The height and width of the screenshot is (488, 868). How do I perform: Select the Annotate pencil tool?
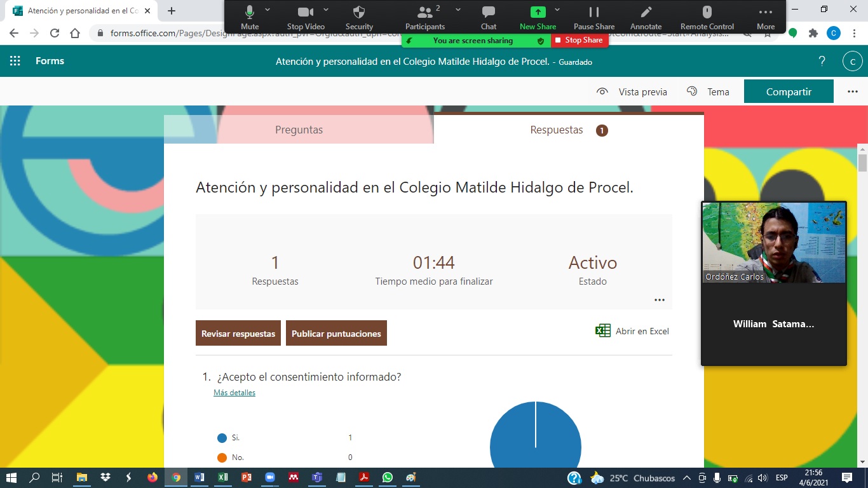click(x=646, y=11)
